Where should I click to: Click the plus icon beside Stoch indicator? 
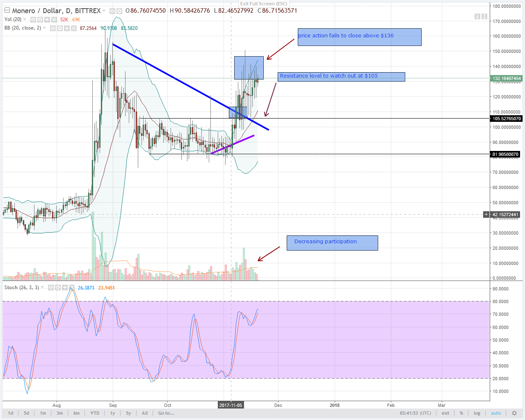coord(65,288)
